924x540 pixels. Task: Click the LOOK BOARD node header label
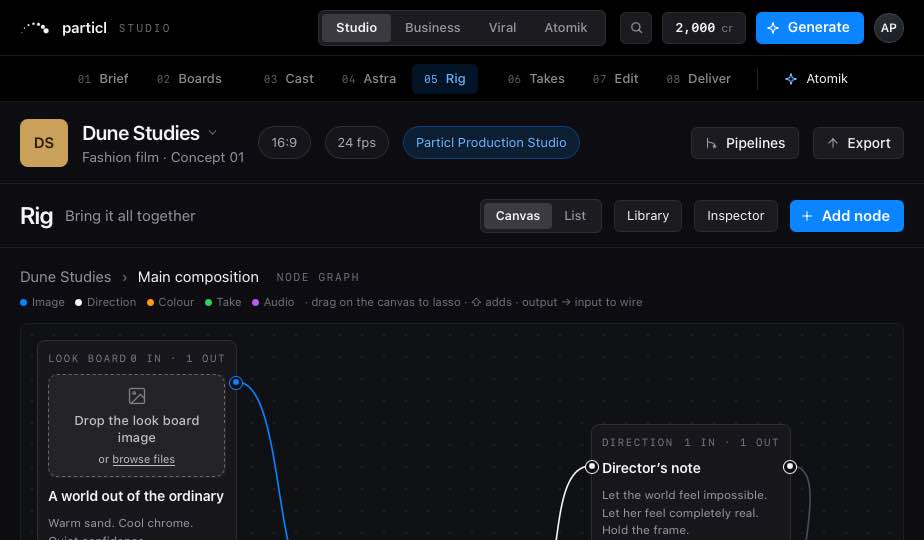(x=87, y=358)
